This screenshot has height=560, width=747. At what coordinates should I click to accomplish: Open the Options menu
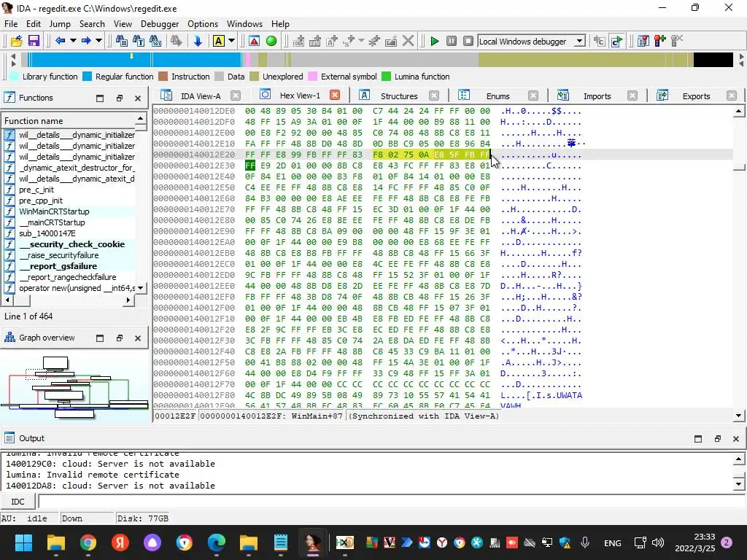(203, 24)
